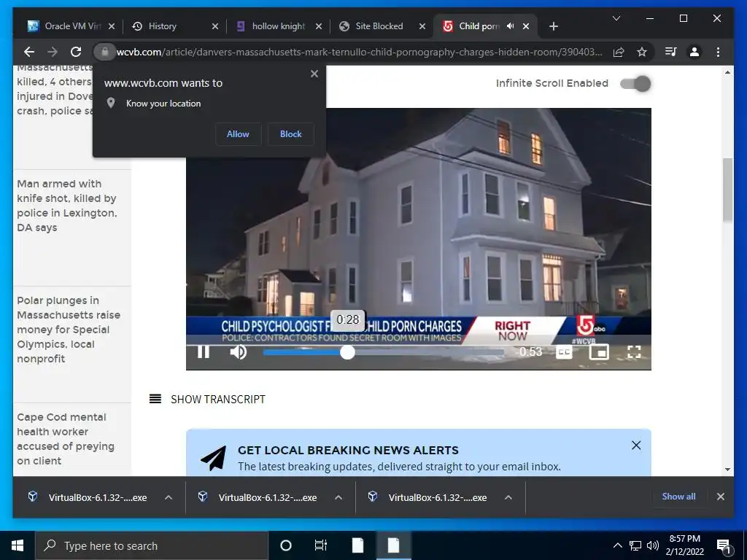
Task: Open the Chrome profile menu
Action: tap(694, 52)
